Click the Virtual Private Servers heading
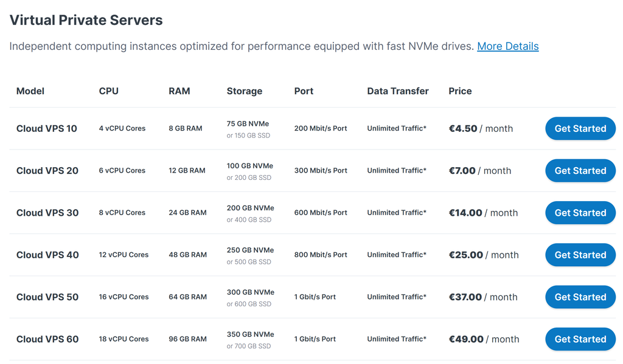This screenshot has height=364, width=623. [x=86, y=20]
